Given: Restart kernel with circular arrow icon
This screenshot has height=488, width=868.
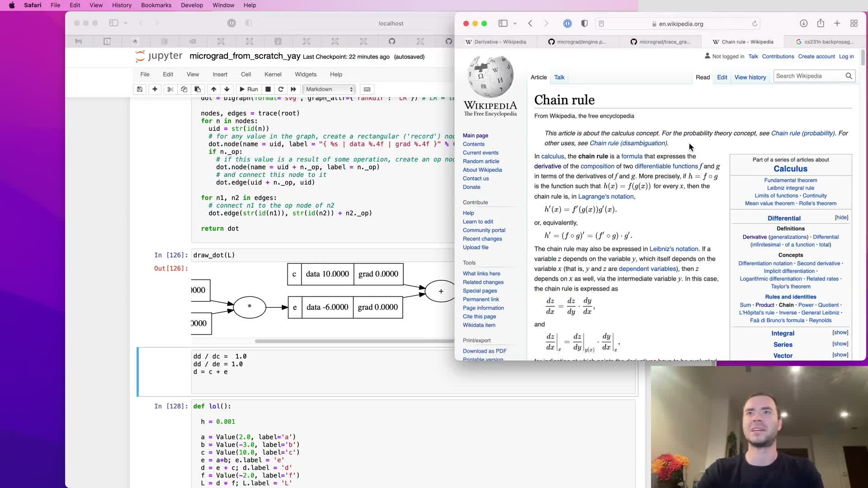Looking at the screenshot, I should (281, 89).
